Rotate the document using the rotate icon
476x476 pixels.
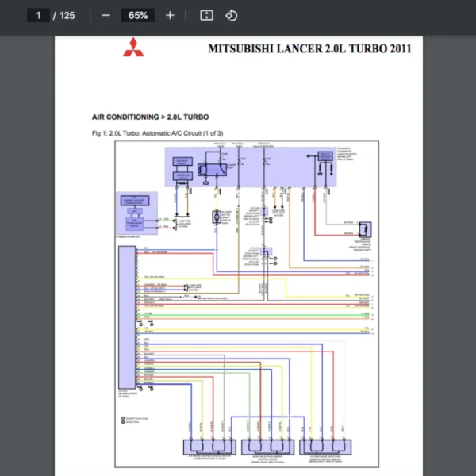[231, 15]
